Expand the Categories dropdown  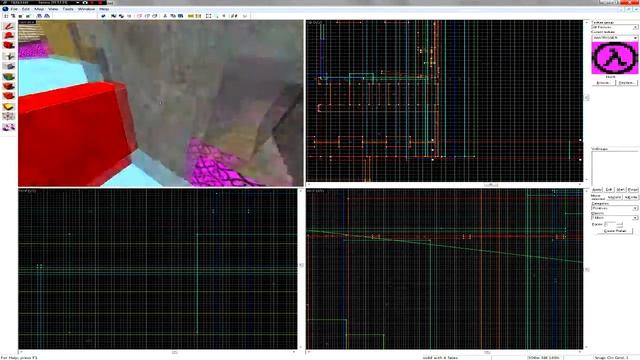635,208
